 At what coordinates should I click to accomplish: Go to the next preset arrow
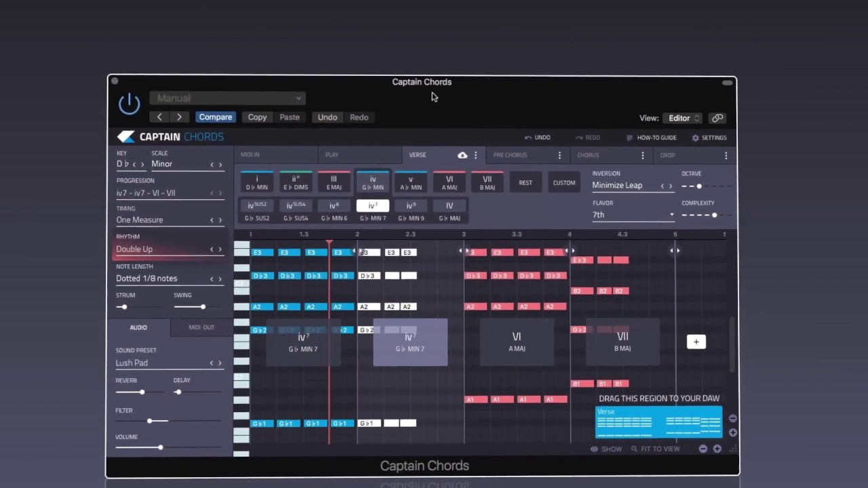[x=179, y=117]
